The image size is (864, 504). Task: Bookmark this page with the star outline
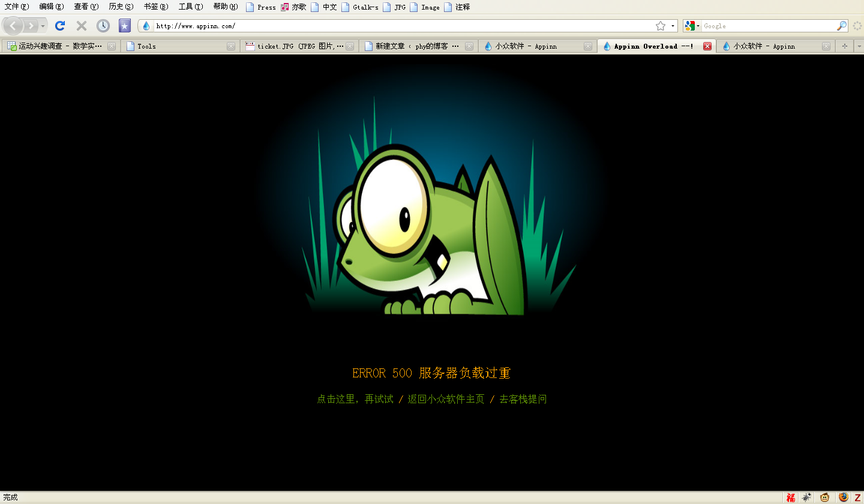pyautogui.click(x=661, y=26)
